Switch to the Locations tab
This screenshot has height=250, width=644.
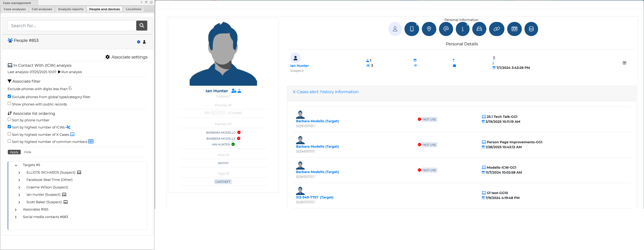[x=134, y=9]
